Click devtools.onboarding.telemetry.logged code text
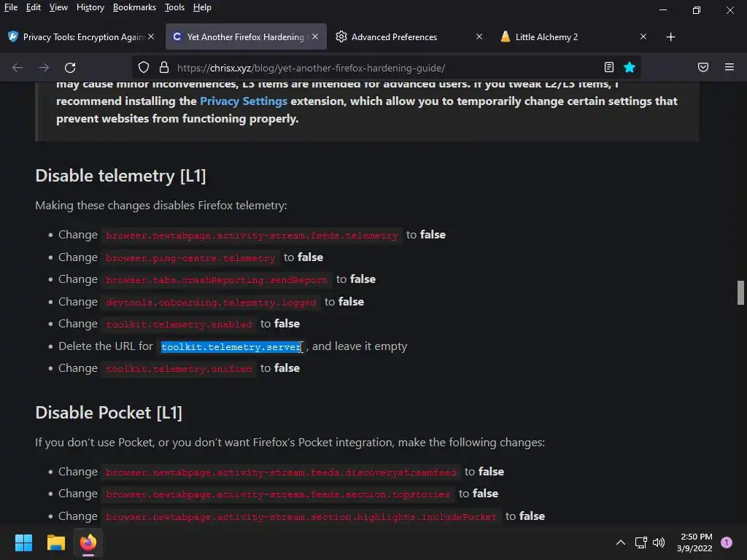This screenshot has height=560, width=747. click(x=211, y=302)
